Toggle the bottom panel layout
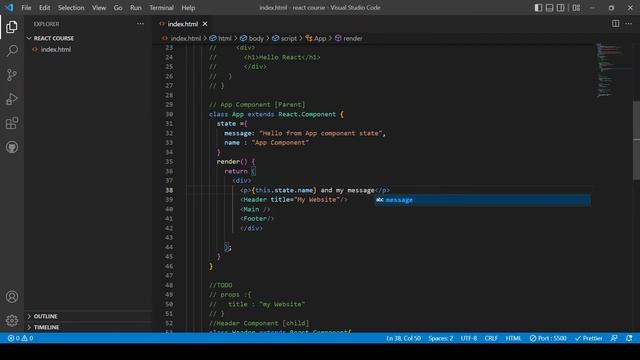 coord(549,8)
